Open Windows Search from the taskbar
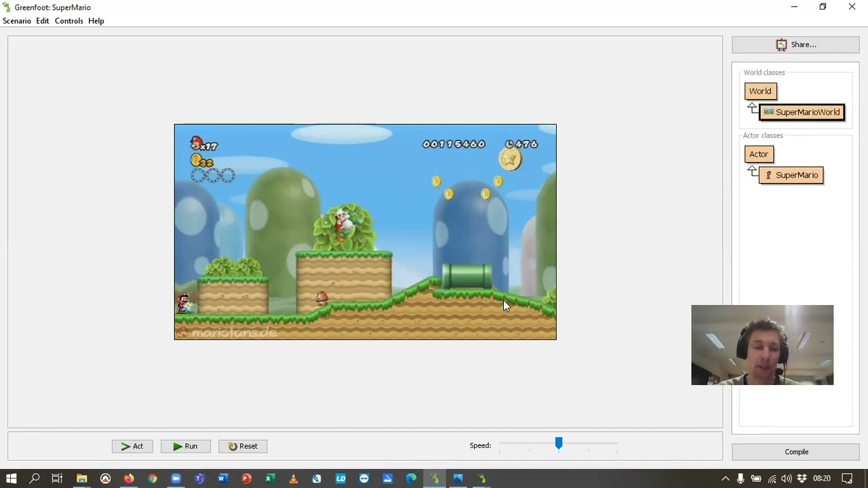This screenshot has width=868, height=488. [x=35, y=479]
